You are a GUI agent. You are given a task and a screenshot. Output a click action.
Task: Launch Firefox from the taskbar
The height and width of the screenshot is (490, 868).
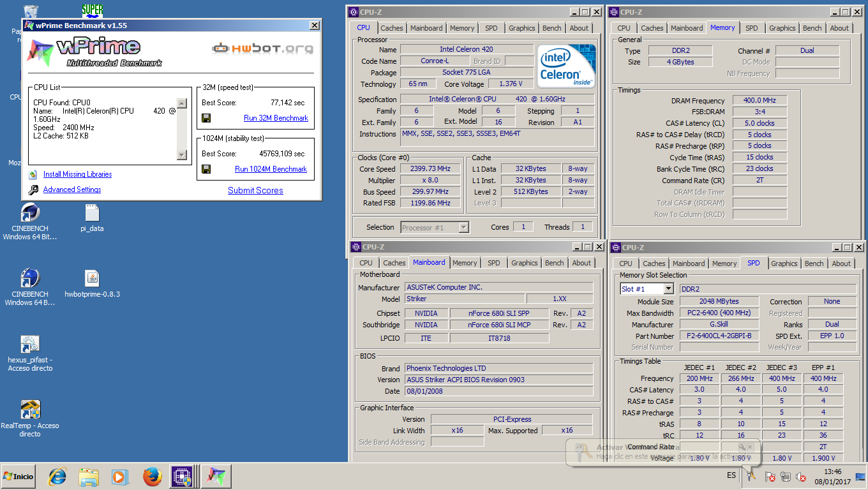pyautogui.click(x=152, y=477)
